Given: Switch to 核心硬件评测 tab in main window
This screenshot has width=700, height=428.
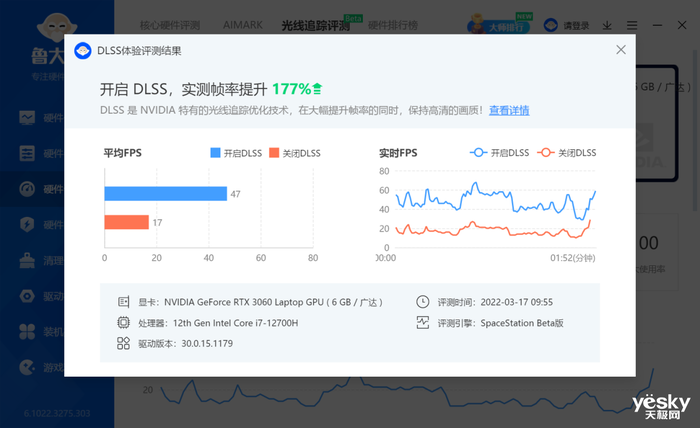Looking at the screenshot, I should (x=170, y=25).
